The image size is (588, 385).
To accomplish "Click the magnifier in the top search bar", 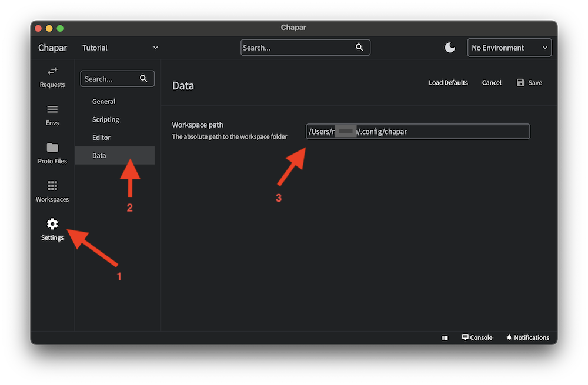I will 360,47.
